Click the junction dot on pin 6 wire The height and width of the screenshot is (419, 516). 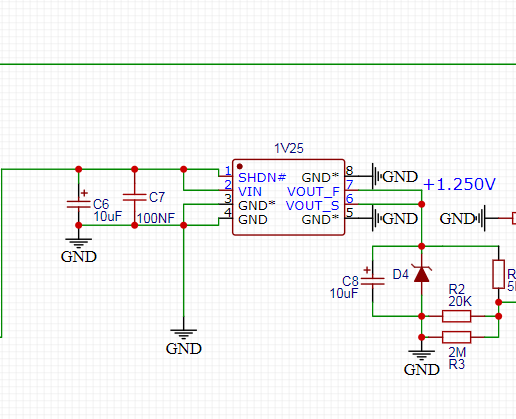coord(422,204)
